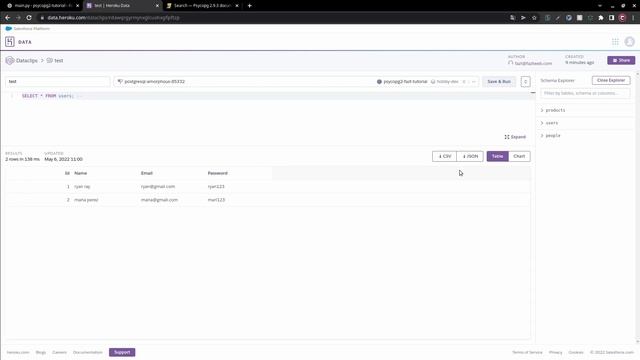Click the dataclip title field containing test
The height and width of the screenshot is (360, 640).
coord(58,82)
